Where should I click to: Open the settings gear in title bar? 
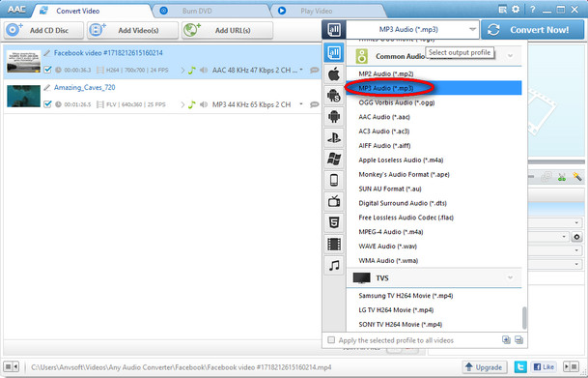pos(516,10)
